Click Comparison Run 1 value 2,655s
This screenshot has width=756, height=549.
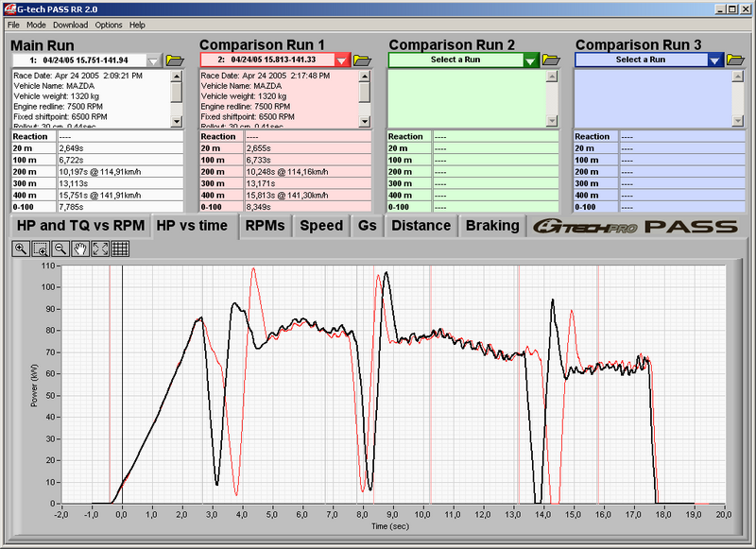(x=308, y=148)
